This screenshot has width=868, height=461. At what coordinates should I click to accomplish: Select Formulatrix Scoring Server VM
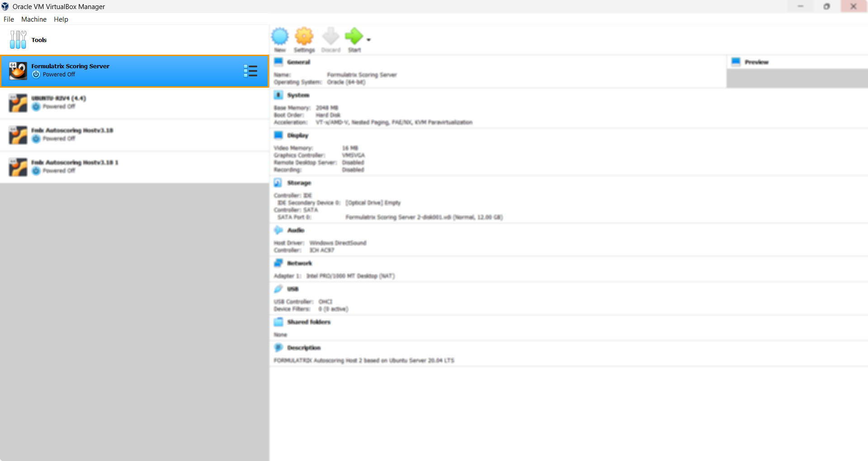[134, 71]
